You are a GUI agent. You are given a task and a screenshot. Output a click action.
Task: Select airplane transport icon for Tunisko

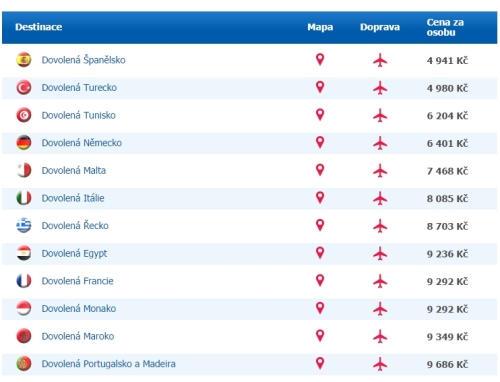(380, 116)
